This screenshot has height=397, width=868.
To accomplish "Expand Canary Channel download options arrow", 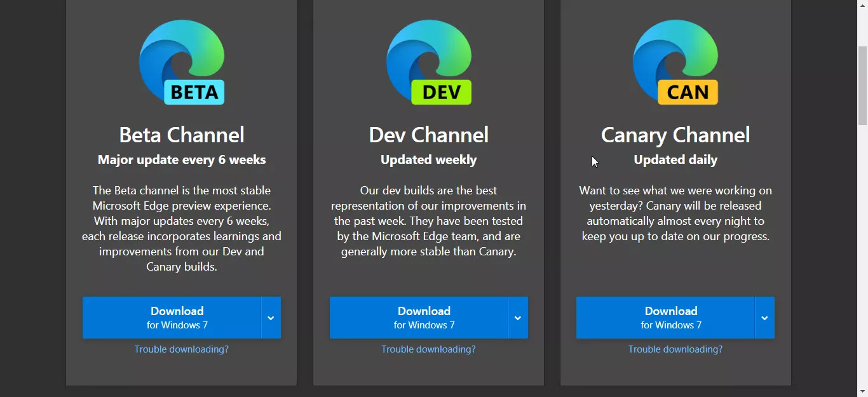I will [764, 318].
